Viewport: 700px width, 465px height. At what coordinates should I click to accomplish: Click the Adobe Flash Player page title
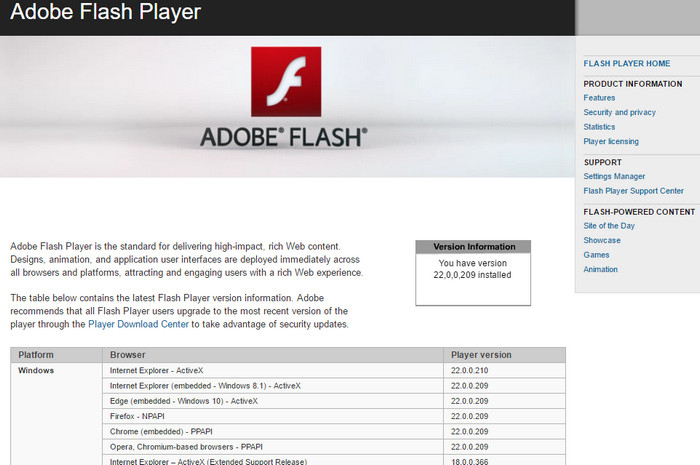(105, 11)
